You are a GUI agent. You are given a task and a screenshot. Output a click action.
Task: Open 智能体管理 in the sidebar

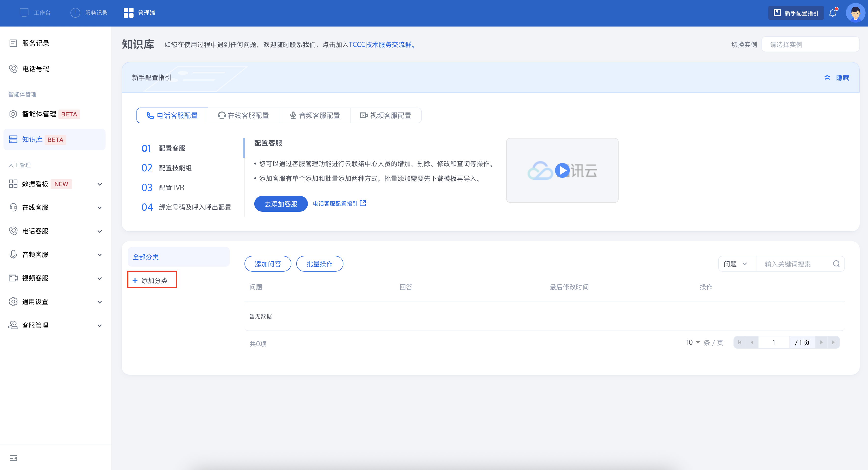[39, 114]
